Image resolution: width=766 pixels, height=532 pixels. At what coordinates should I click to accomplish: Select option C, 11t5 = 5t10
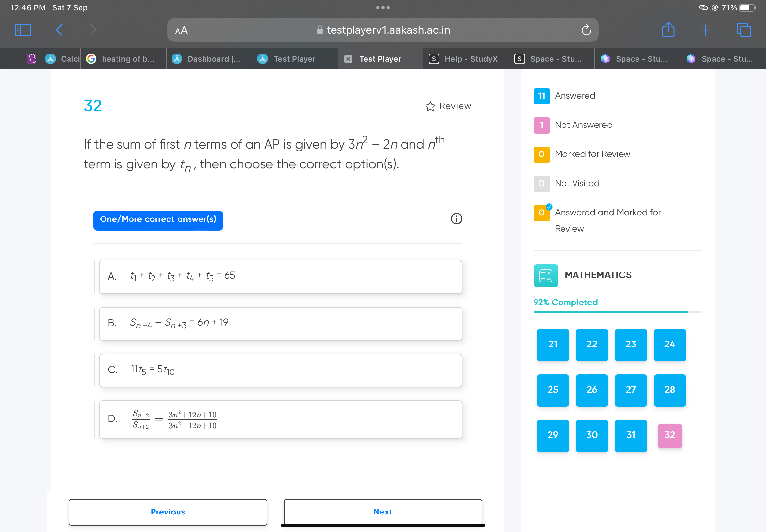[x=280, y=370]
